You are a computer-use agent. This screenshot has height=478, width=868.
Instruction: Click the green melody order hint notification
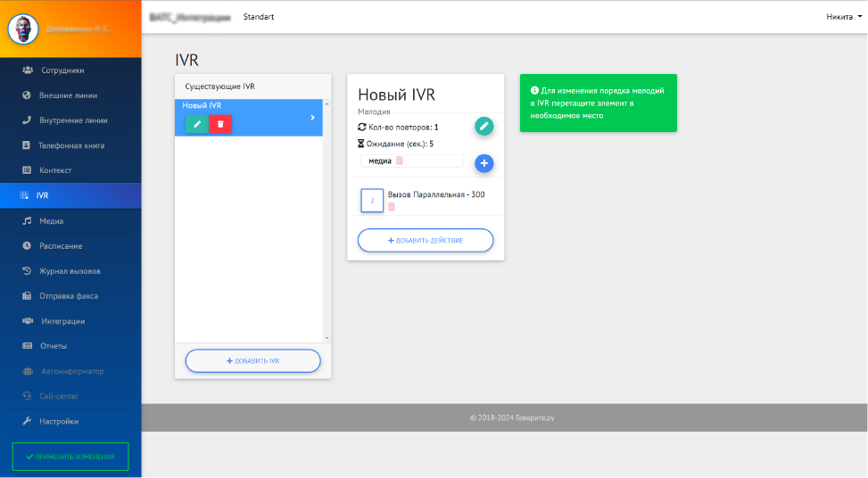tap(599, 103)
